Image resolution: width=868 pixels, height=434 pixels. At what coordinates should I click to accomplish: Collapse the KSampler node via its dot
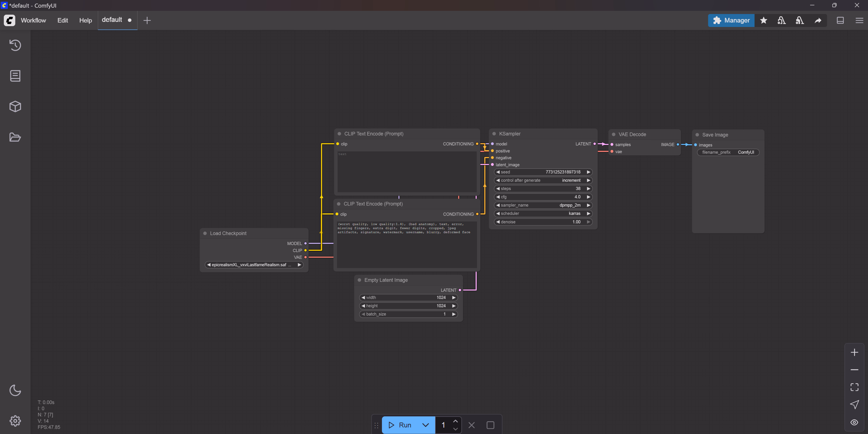click(x=494, y=134)
